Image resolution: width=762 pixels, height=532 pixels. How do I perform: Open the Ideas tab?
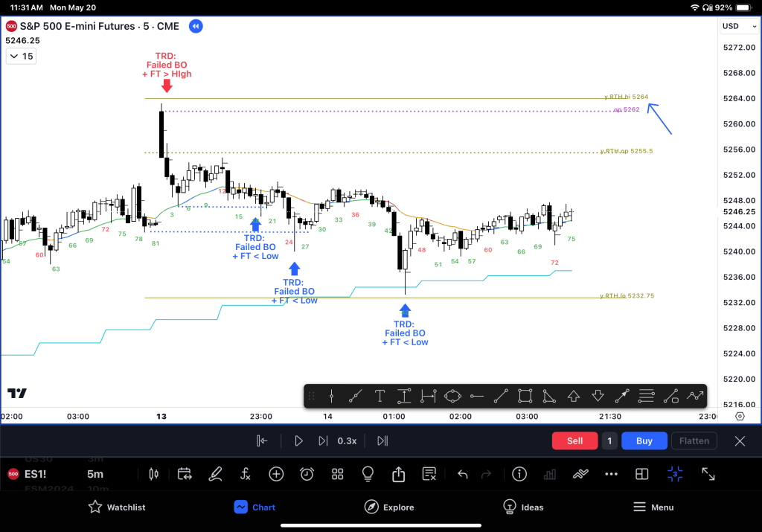(522, 507)
